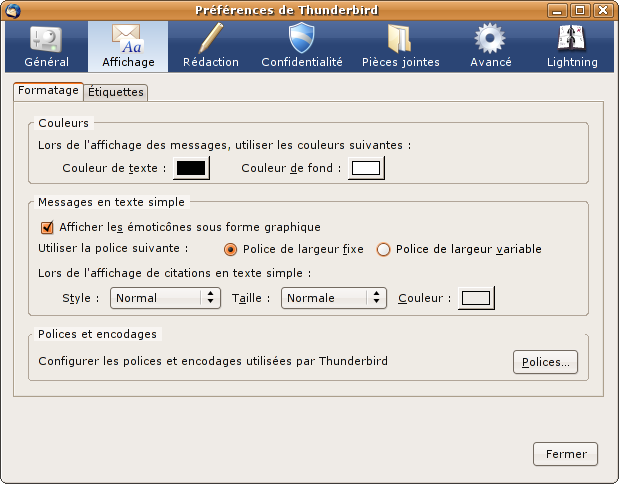
Task: Close the preferences window with the X
Action: pos(603,11)
